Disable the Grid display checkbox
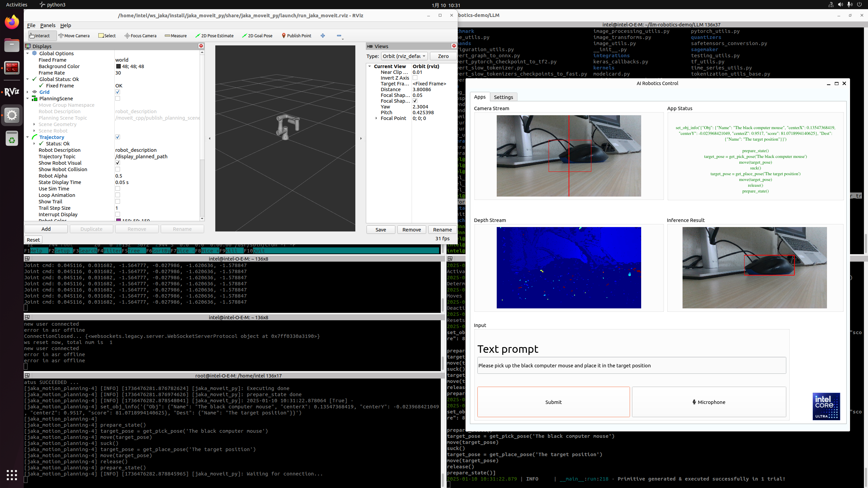Viewport: 868px width, 488px height. click(118, 92)
